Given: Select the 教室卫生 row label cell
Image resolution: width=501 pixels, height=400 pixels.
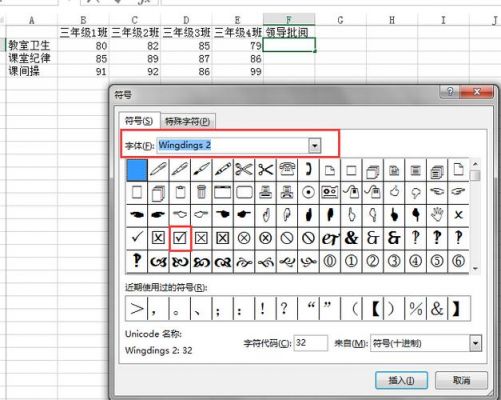Looking at the screenshot, I should 32,45.
